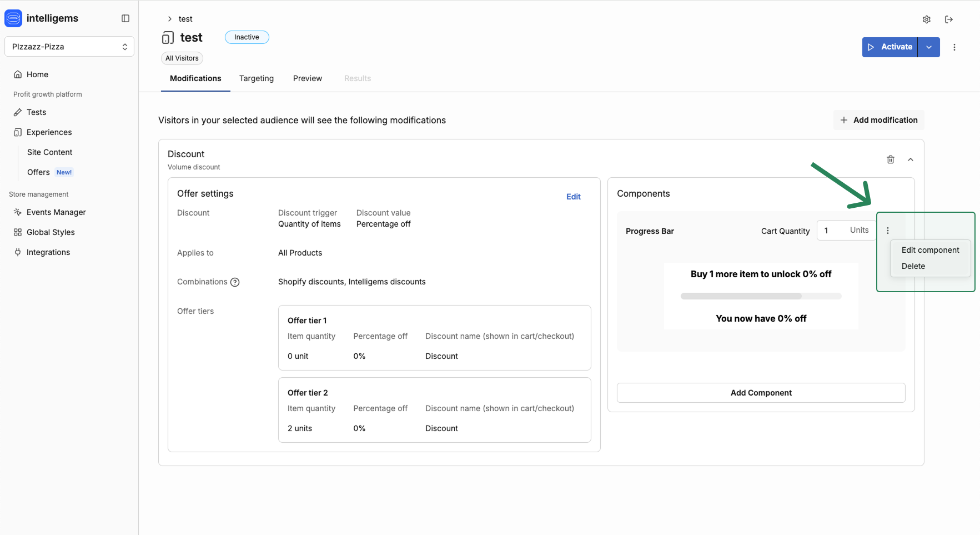Collapse the sidebar panel icon
This screenshot has width=980, height=535.
(x=125, y=18)
